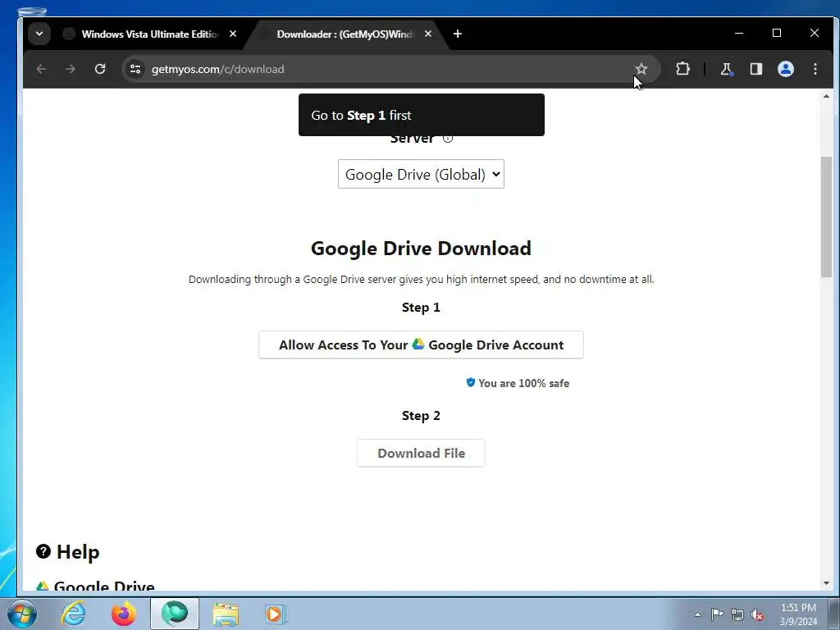Screen dimensions: 840x630
Task: Launch Internet Explorer from taskbar
Action: point(73,614)
